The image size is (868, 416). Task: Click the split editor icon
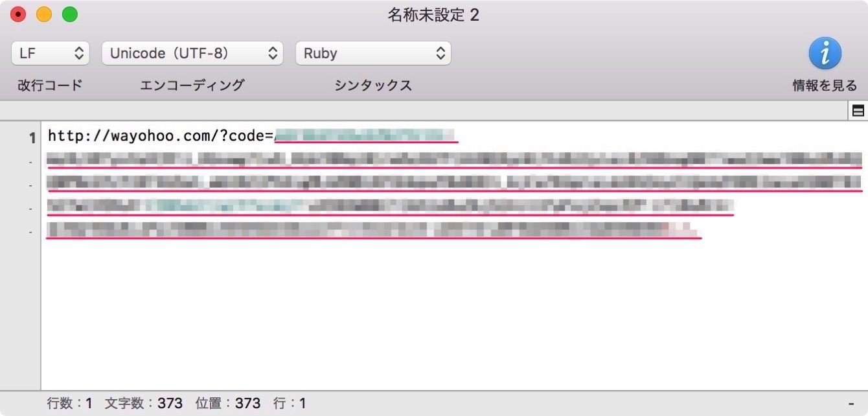pos(858,111)
